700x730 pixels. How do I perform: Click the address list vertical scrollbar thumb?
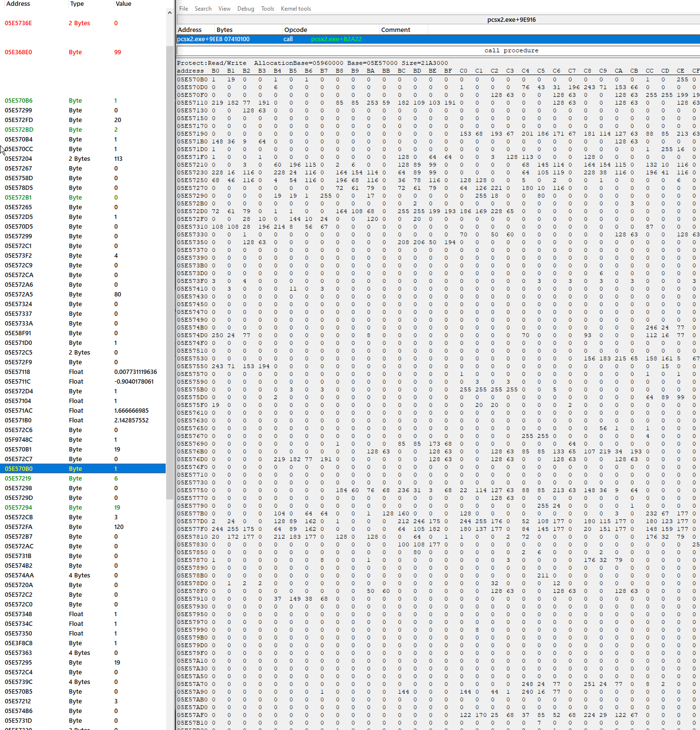pyautogui.click(x=170, y=271)
